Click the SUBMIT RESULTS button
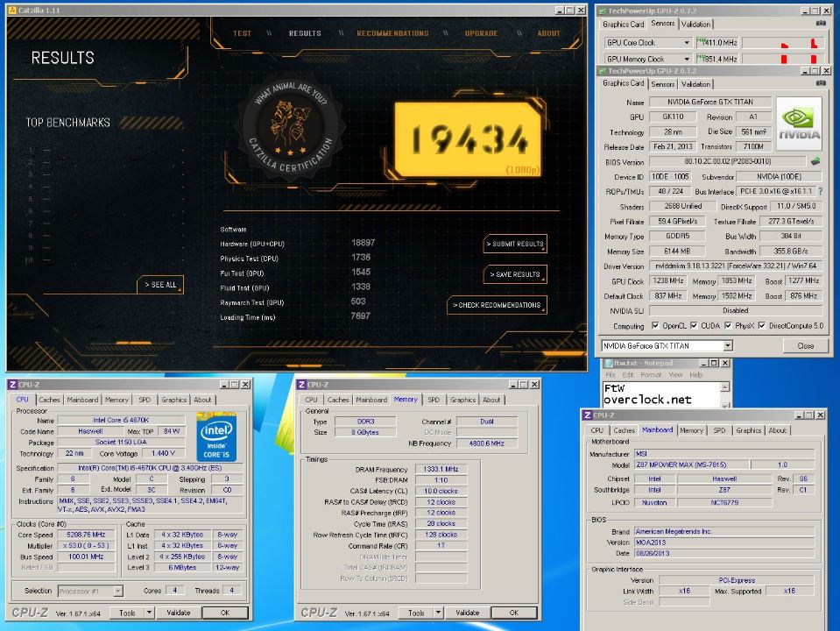This screenshot has height=631, width=840. 515,244
